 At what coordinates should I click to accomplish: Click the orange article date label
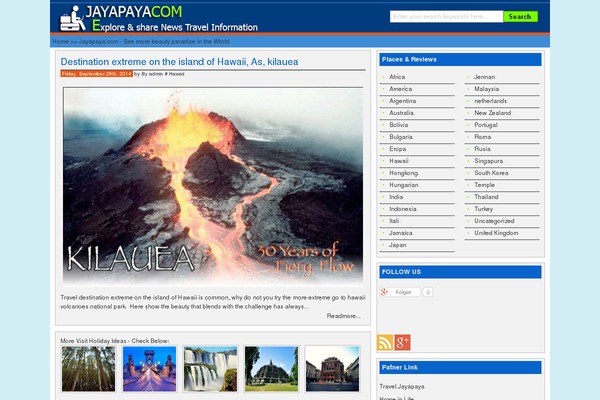[x=96, y=74]
